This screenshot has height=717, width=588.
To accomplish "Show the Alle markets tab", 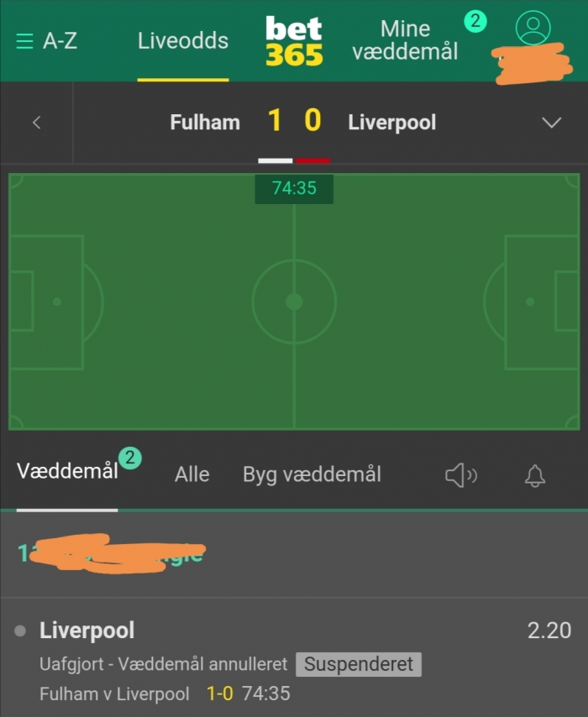I will click(x=192, y=474).
